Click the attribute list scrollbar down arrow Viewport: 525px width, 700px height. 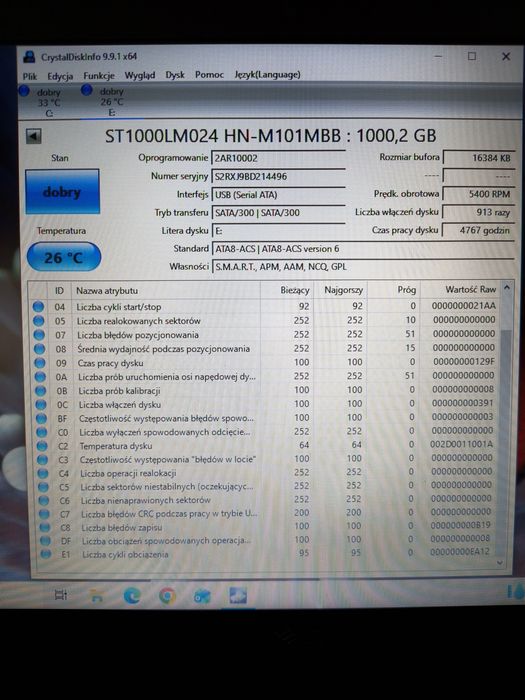click(x=500, y=563)
